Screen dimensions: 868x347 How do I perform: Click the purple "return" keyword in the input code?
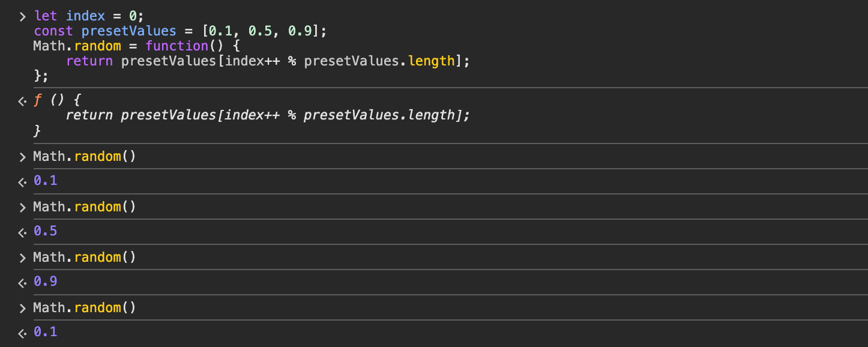tap(89, 61)
